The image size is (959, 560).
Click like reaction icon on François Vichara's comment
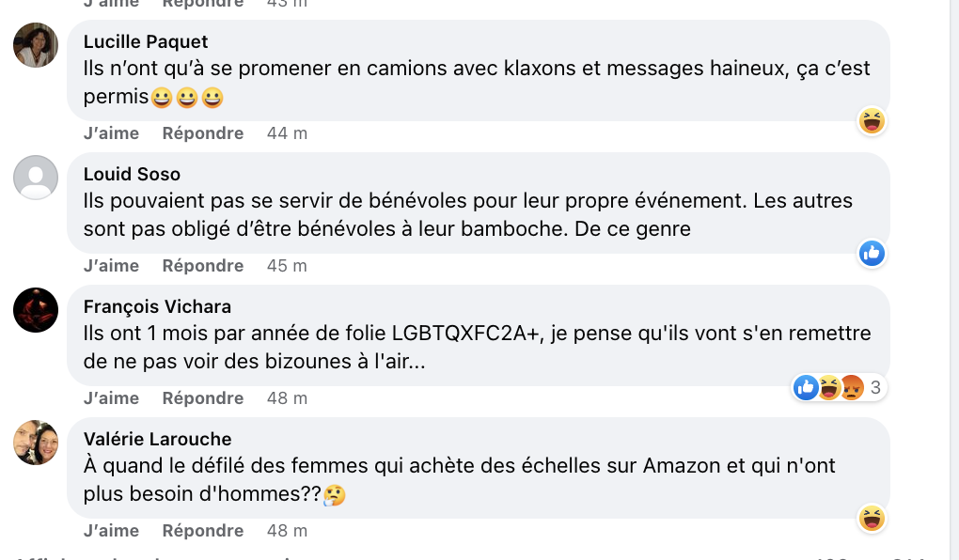[x=806, y=388]
